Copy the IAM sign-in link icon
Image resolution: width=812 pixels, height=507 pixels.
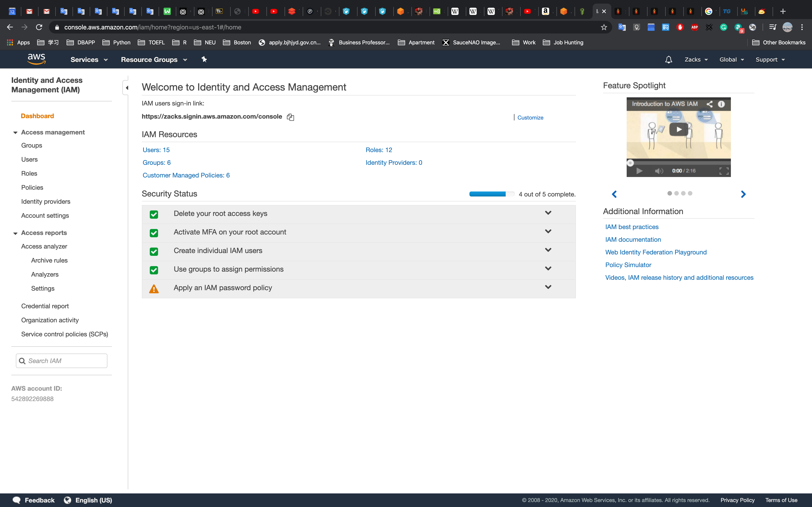click(x=290, y=117)
